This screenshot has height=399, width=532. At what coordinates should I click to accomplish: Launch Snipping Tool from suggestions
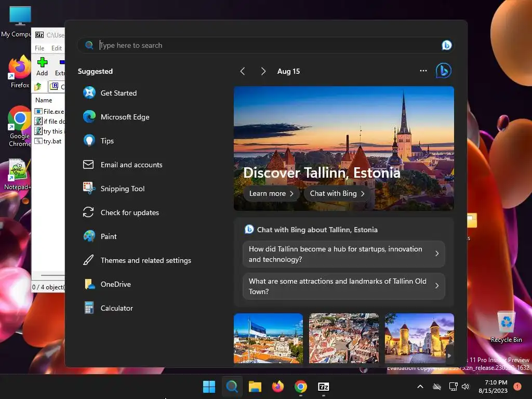(x=114, y=189)
